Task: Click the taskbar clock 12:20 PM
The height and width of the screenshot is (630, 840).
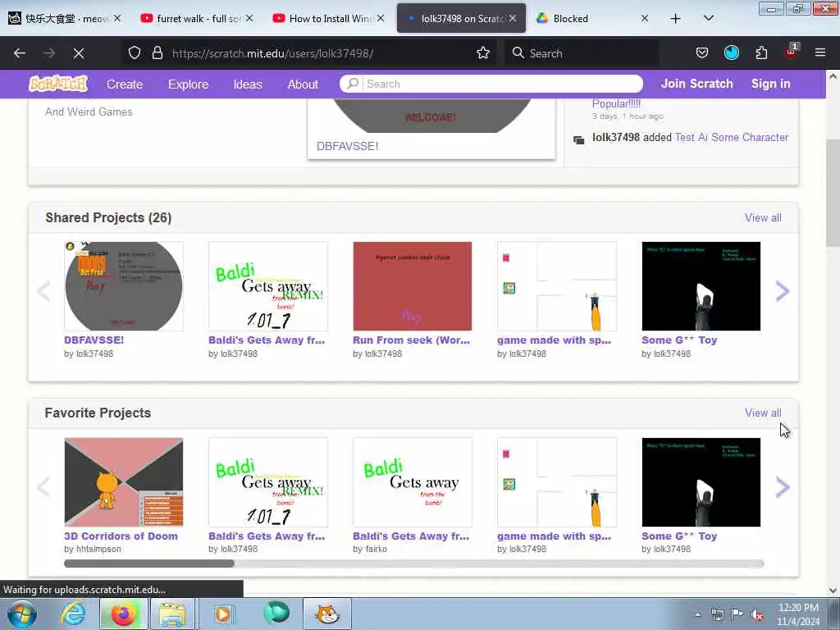Action: 798,614
